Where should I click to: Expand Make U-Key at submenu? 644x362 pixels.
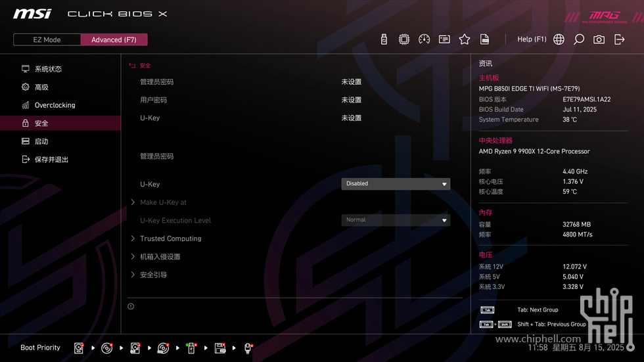(163, 202)
